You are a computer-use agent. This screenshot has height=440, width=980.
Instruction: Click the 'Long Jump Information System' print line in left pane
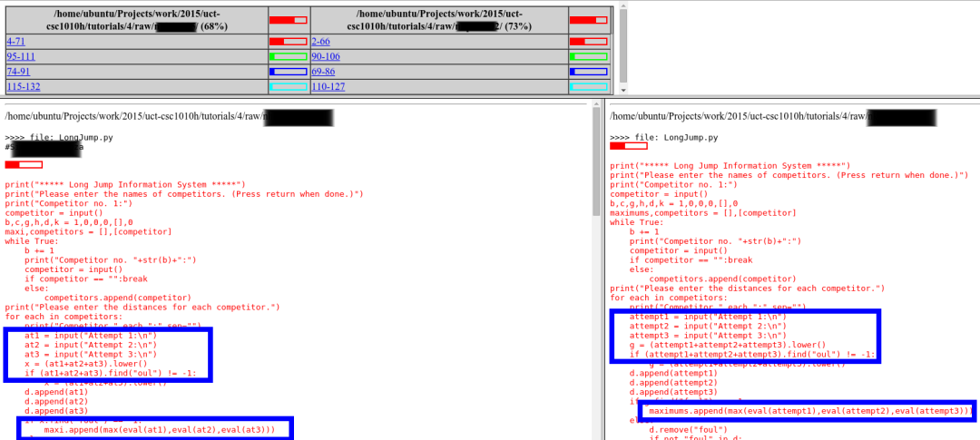pyautogui.click(x=125, y=184)
